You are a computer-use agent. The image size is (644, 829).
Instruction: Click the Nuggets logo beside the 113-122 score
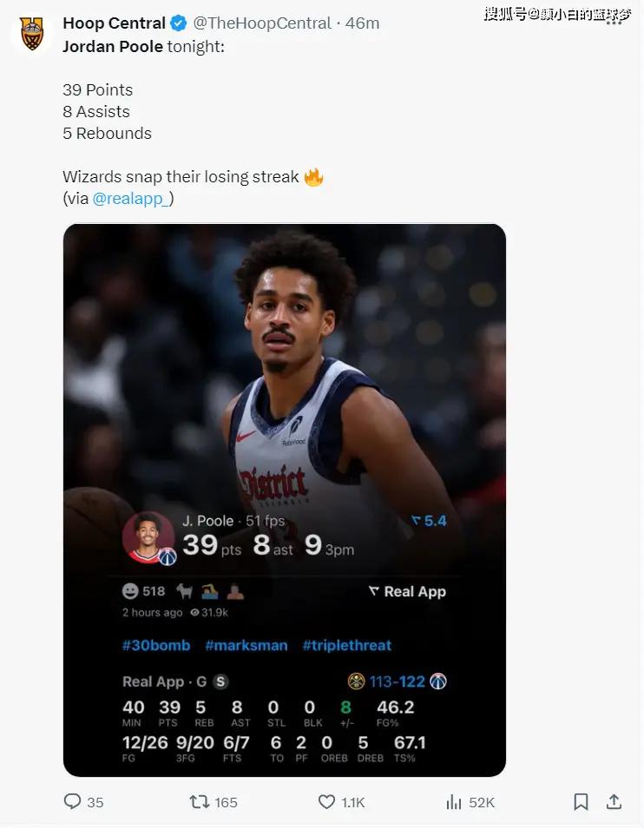[356, 681]
